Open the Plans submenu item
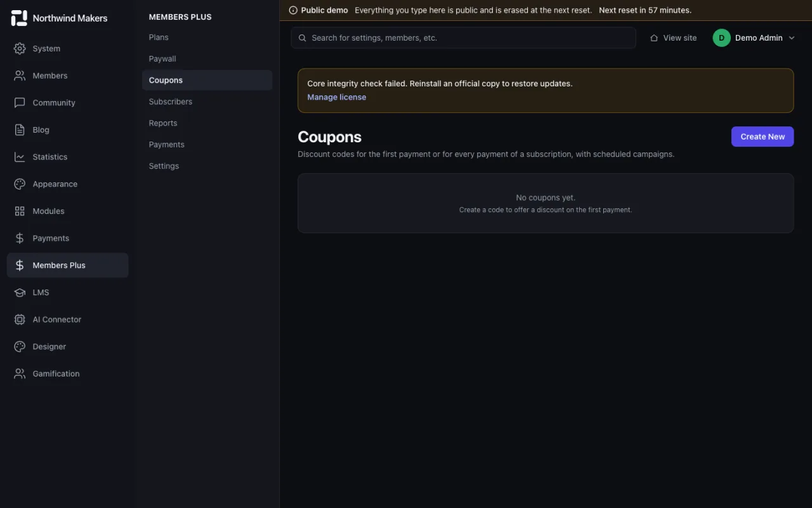Viewport: 812px width, 508px height. 207,37
